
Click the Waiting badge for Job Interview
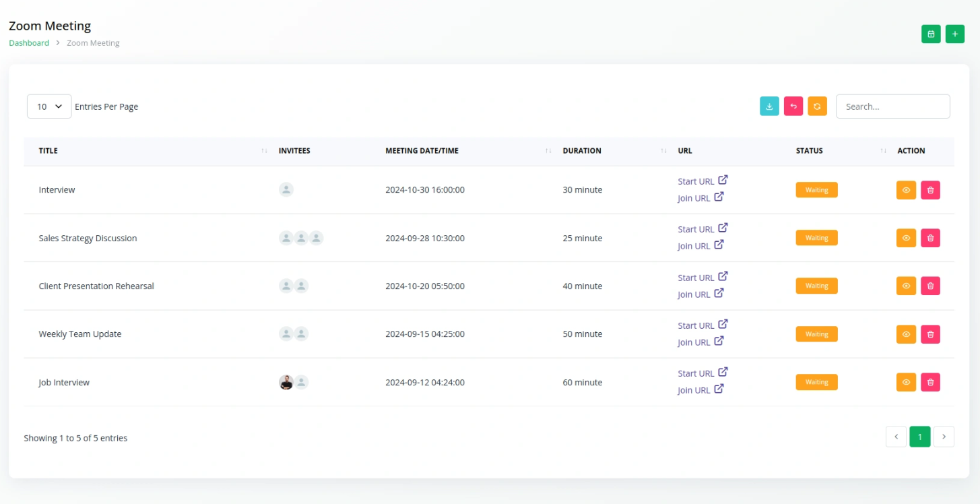click(x=816, y=382)
